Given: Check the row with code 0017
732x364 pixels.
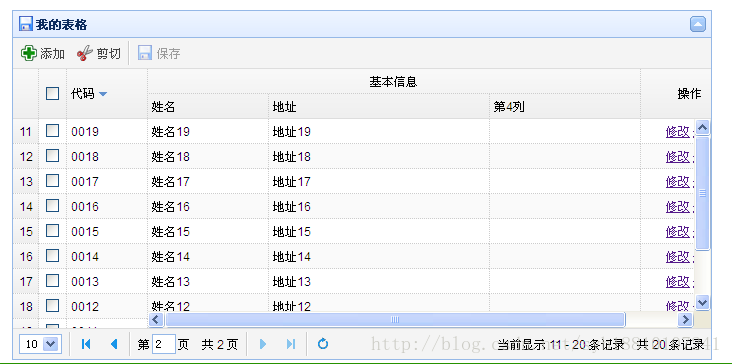Looking at the screenshot, I should tap(52, 180).
